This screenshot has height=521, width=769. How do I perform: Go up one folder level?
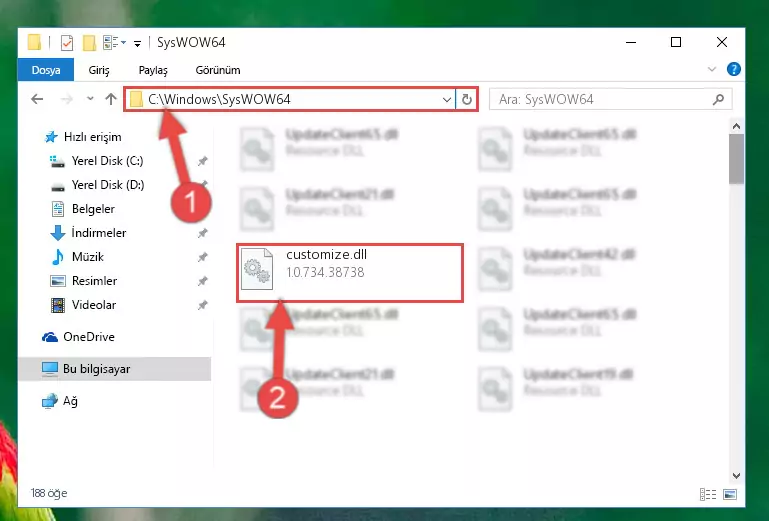tap(111, 99)
